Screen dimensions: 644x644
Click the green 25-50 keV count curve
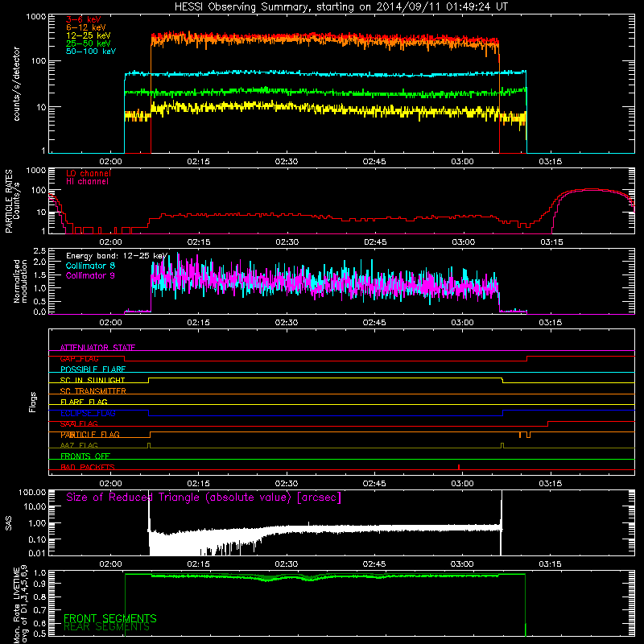pyautogui.click(x=325, y=93)
